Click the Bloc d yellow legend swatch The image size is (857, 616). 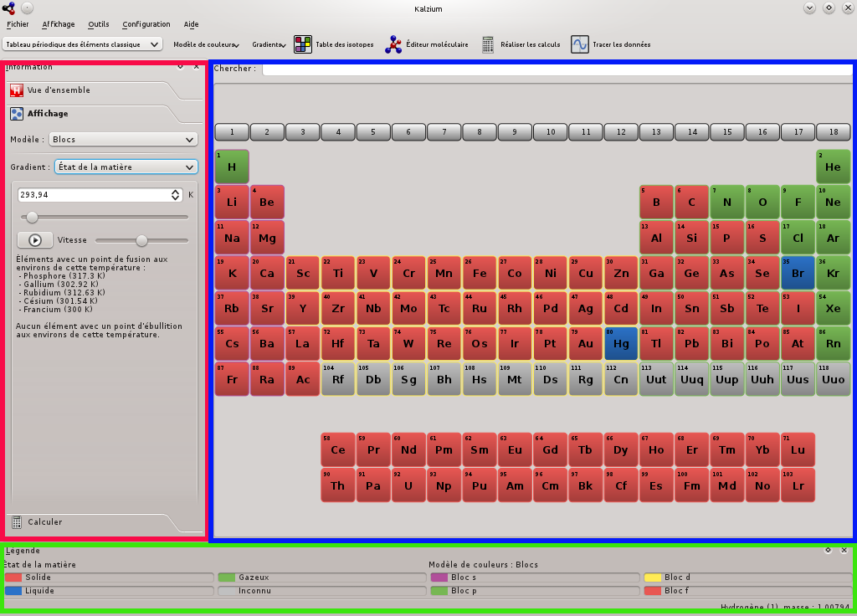pos(652,577)
